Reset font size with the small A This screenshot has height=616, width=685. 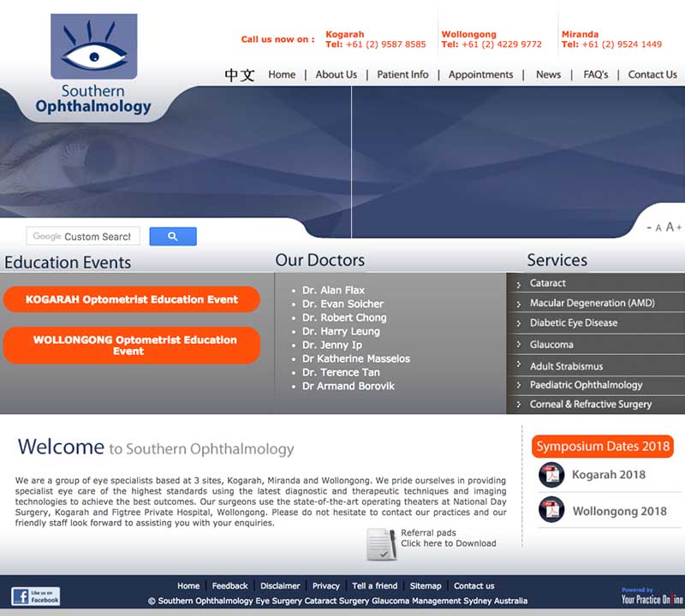[658, 228]
